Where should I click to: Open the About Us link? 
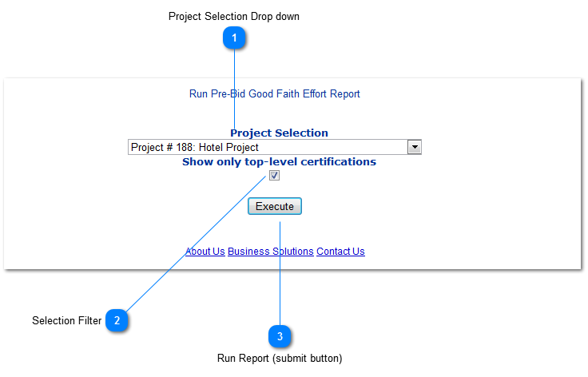tap(205, 251)
